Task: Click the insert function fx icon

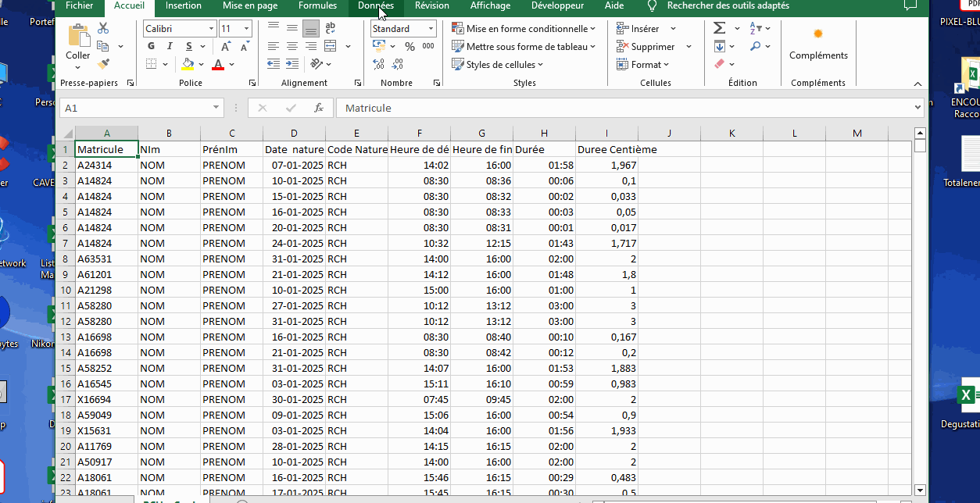Action: (318, 108)
